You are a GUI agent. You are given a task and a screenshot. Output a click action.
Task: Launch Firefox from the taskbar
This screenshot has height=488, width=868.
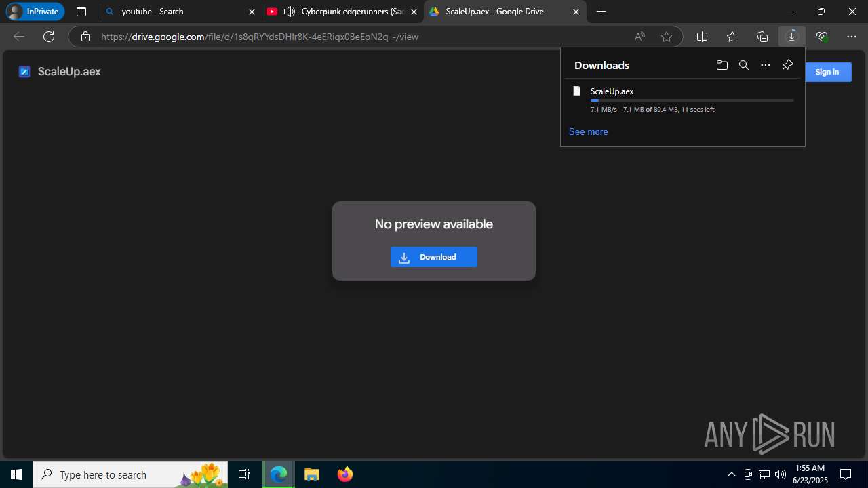[344, 474]
